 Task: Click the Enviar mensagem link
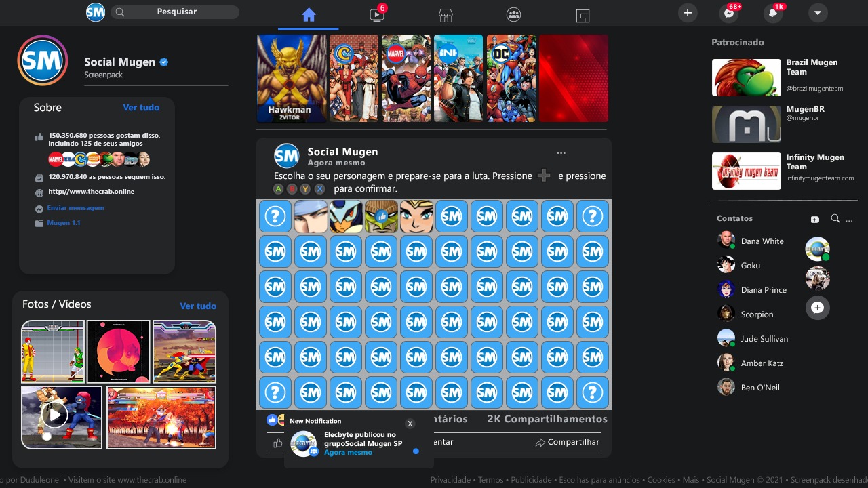point(75,207)
